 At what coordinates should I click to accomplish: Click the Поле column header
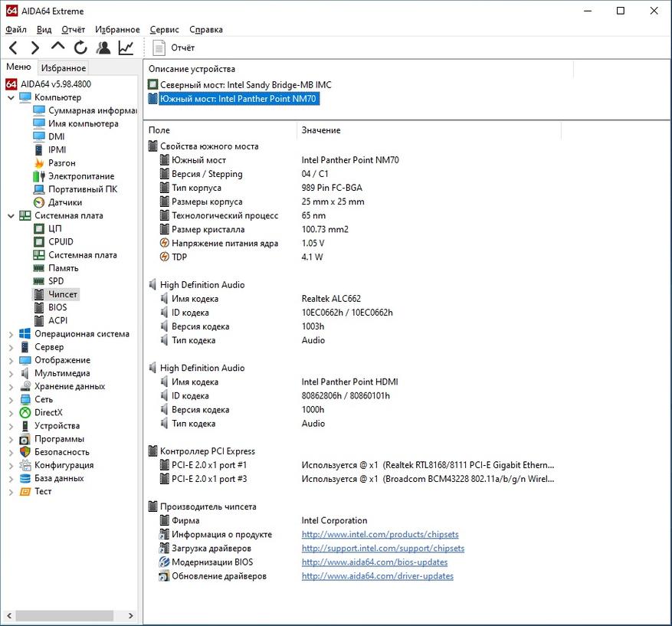pos(220,130)
